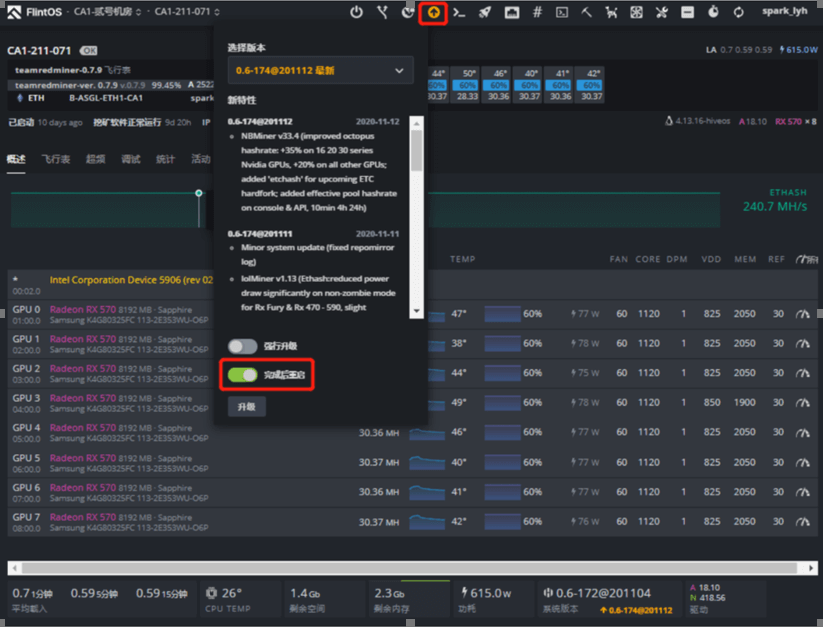Click the hashtag icon in the toolbar

coord(537,11)
